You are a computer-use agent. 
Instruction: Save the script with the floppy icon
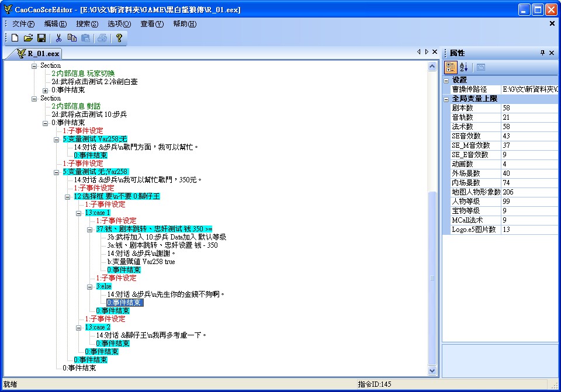pyautogui.click(x=41, y=38)
